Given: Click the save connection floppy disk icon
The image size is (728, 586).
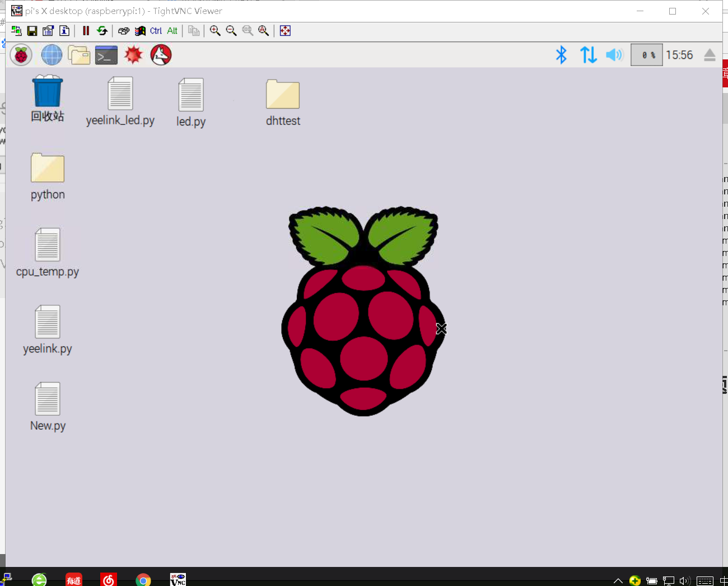Looking at the screenshot, I should (x=32, y=31).
